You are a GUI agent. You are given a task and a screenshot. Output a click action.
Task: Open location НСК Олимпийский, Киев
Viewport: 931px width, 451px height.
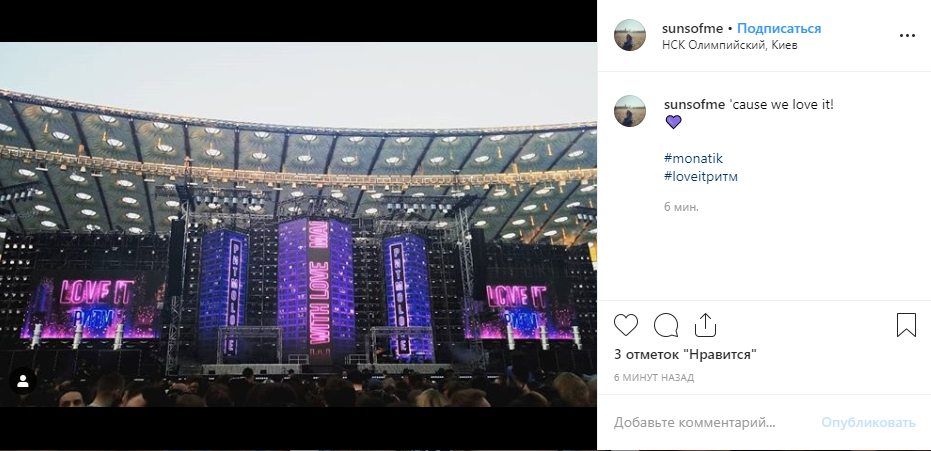[729, 44]
